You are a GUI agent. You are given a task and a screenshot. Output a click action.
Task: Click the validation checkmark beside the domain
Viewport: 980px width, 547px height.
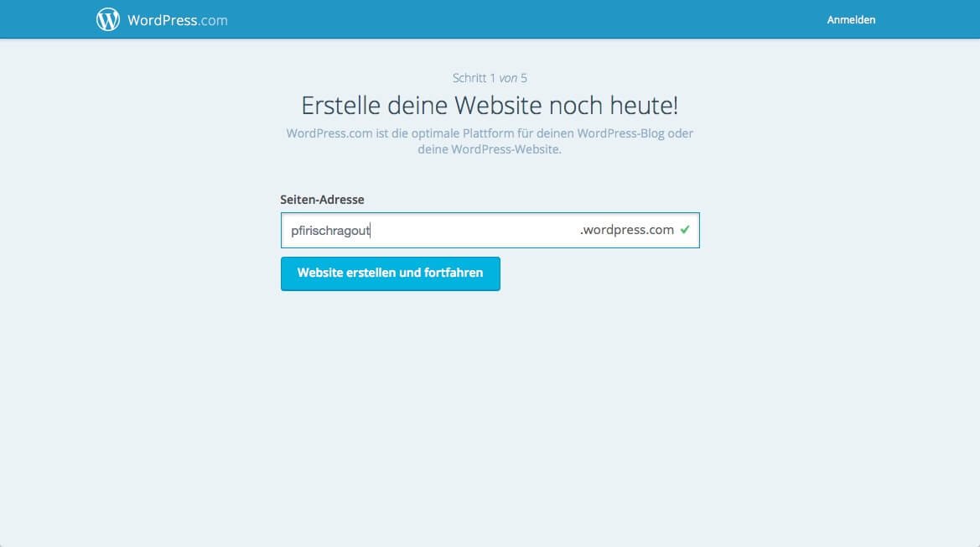(685, 229)
